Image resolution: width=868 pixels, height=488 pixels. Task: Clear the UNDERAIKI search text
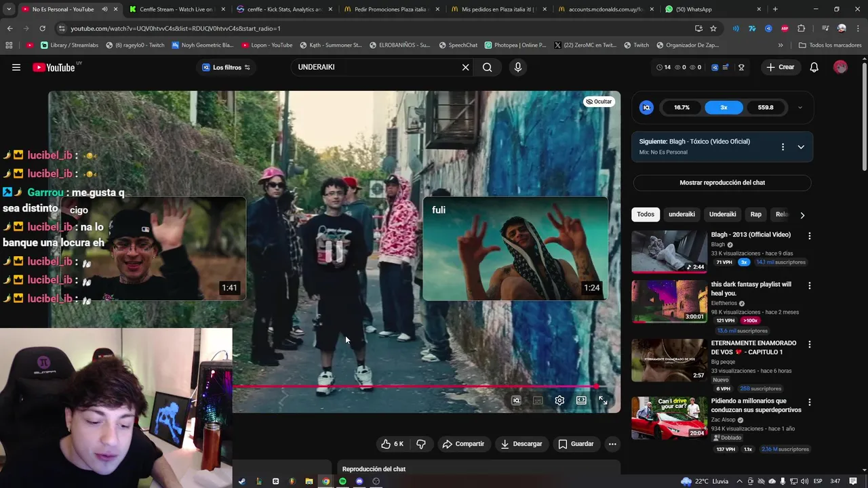[x=465, y=67]
